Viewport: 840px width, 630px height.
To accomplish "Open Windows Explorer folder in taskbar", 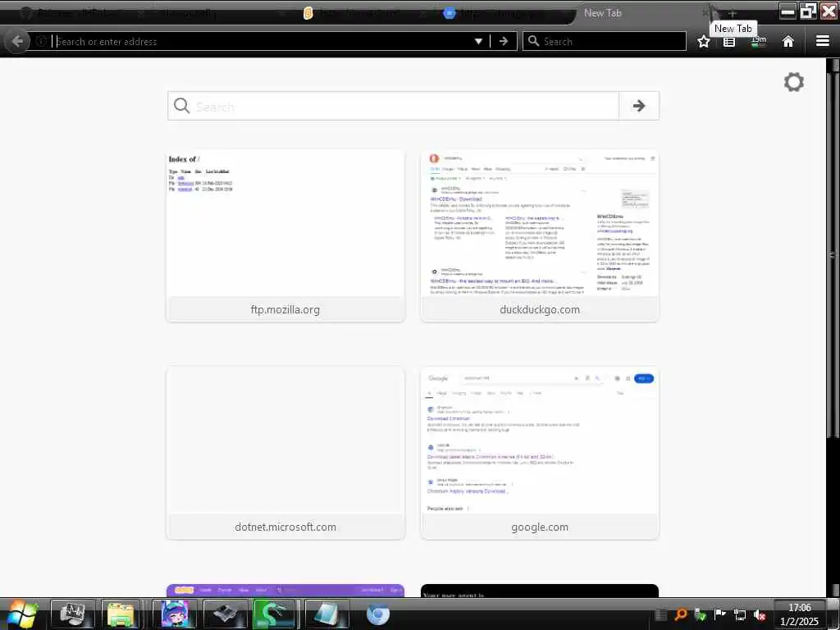I will pyautogui.click(x=121, y=614).
